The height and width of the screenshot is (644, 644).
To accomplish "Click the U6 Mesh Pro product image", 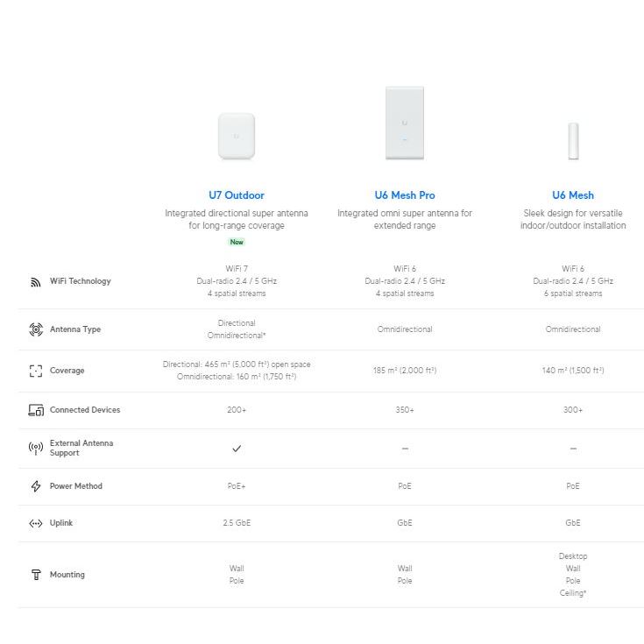I will pyautogui.click(x=405, y=124).
